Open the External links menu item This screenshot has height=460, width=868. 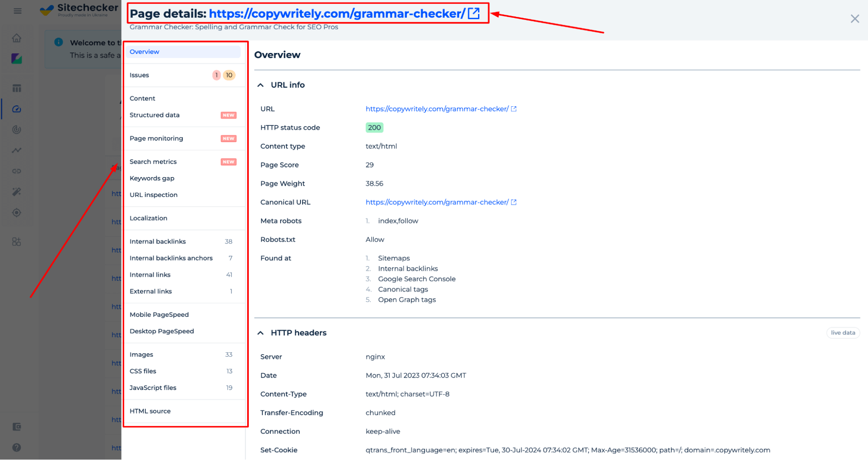pyautogui.click(x=183, y=291)
